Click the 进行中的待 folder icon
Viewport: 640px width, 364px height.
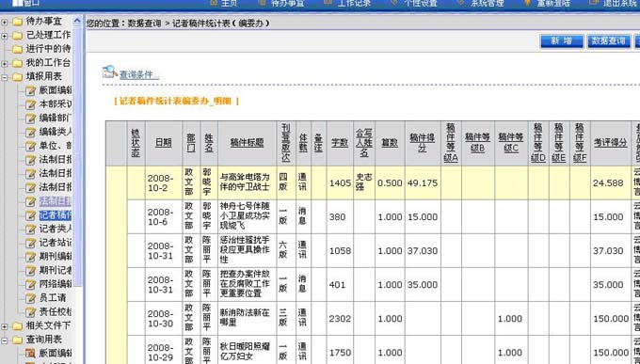coord(17,49)
